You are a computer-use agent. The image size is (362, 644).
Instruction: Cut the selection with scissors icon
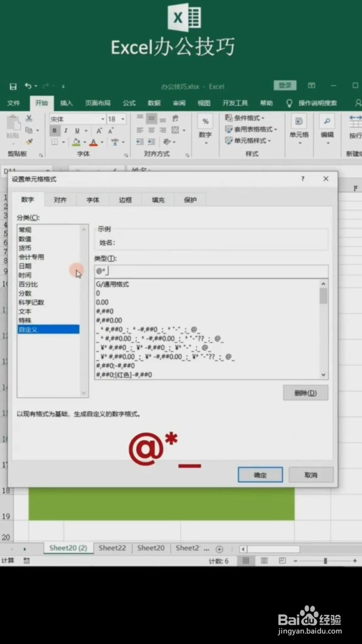point(29,119)
